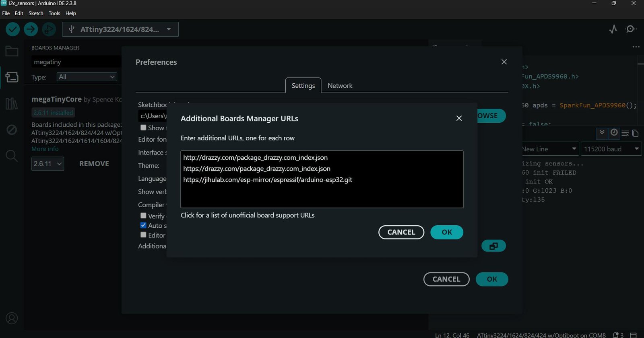Click the ATtiny3224 on COM8 status text

coord(541,335)
